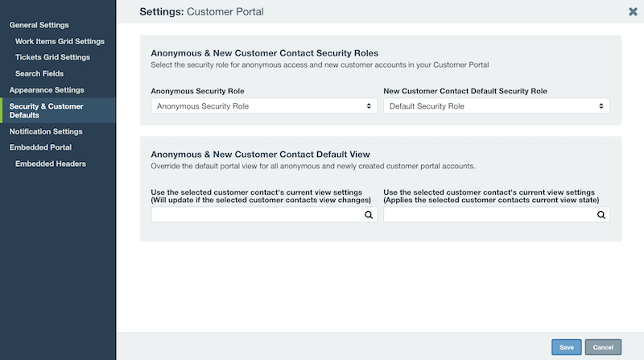Open the Anonymous Security Role dropdown
This screenshot has height=360, width=644.
pos(264,106)
